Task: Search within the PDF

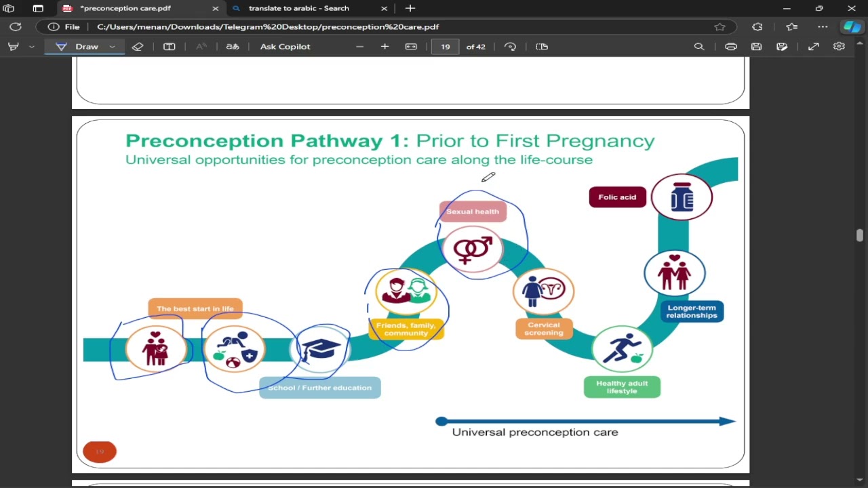Action: pyautogui.click(x=699, y=47)
